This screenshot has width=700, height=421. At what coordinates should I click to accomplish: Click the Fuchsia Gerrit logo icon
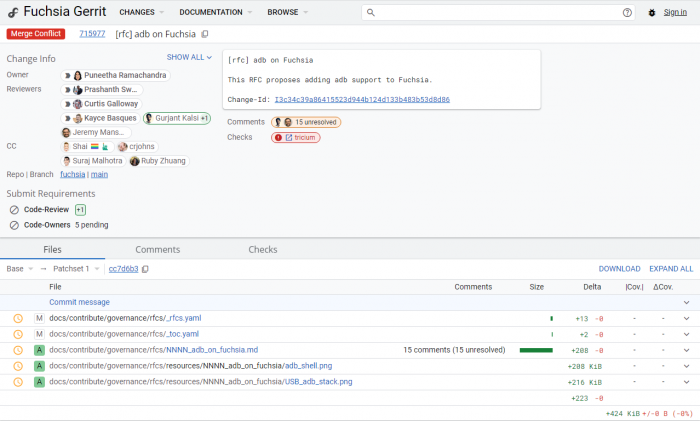point(13,13)
